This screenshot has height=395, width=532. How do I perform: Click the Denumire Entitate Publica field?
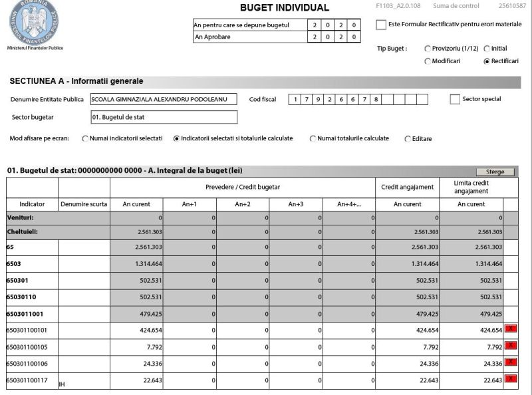tap(163, 100)
